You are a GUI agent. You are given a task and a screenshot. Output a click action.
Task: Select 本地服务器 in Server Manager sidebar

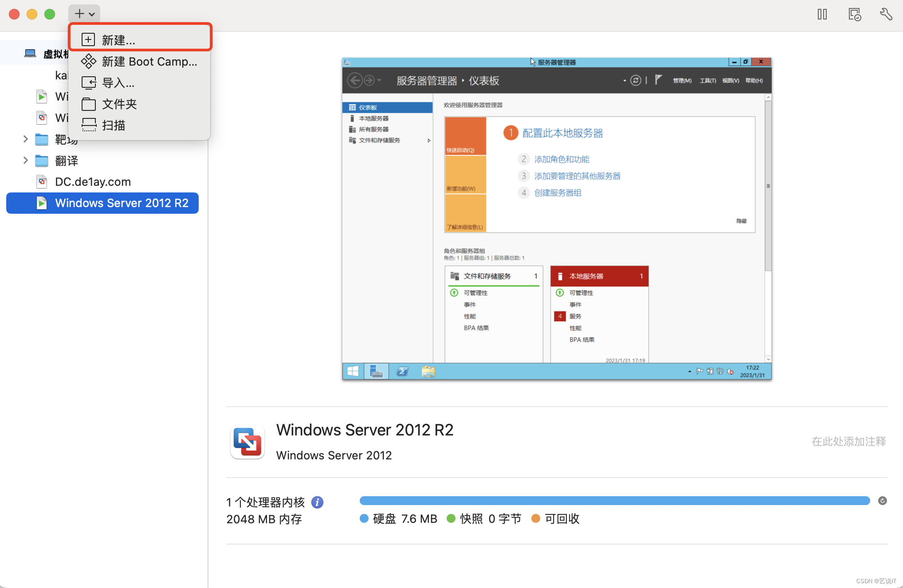tap(388, 118)
